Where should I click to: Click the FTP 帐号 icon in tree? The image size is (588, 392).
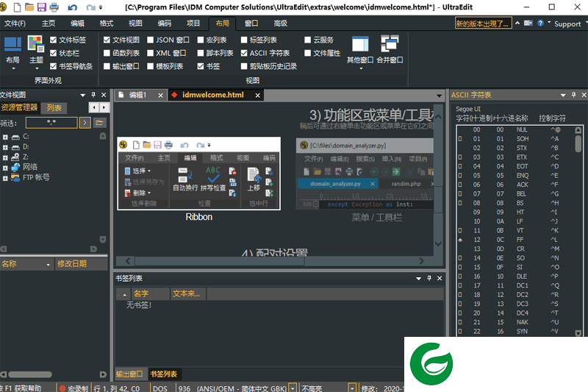click(x=15, y=177)
